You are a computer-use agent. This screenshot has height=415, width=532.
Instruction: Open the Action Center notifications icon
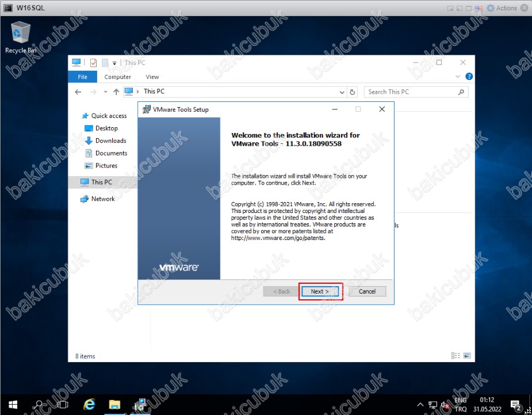tap(516, 405)
